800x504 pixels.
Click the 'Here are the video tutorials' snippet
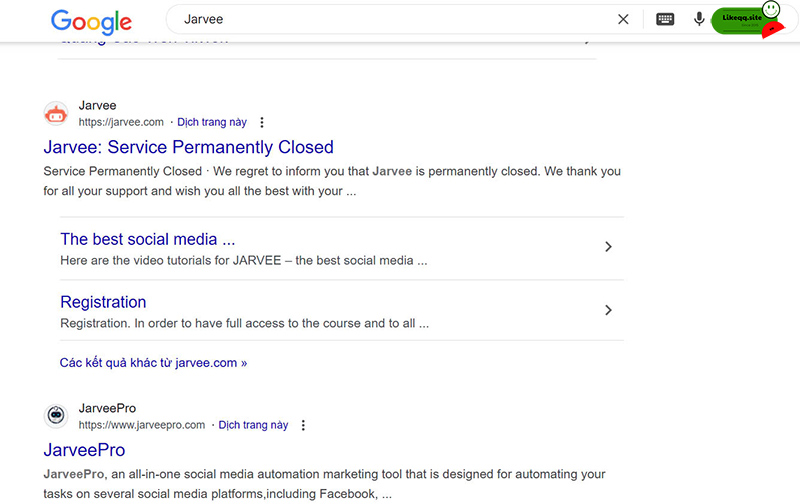pyautogui.click(x=244, y=261)
